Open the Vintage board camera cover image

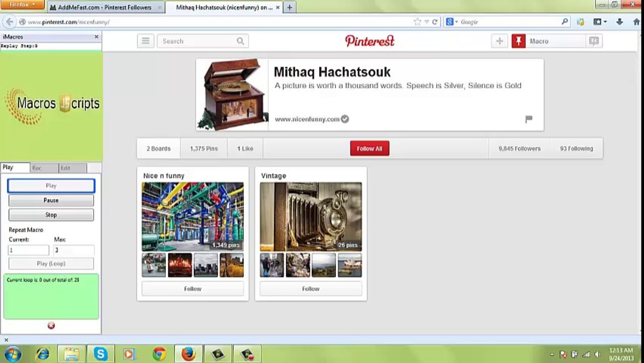coord(310,217)
